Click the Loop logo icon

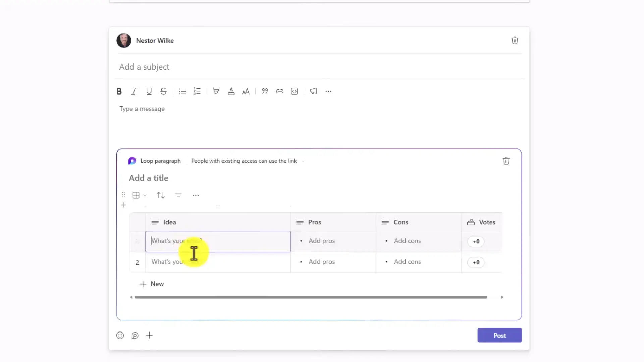[x=132, y=161]
